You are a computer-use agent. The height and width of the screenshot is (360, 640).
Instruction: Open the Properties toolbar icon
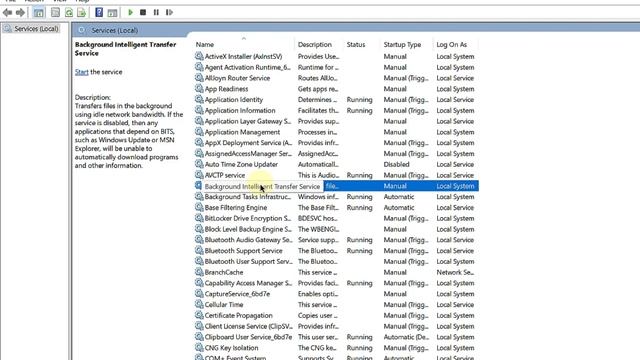[55, 13]
